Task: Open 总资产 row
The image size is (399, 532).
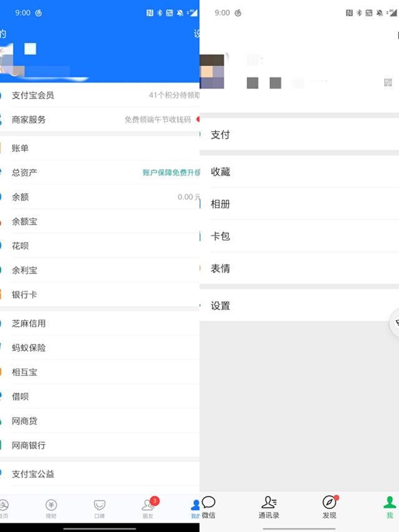Action: (100, 172)
